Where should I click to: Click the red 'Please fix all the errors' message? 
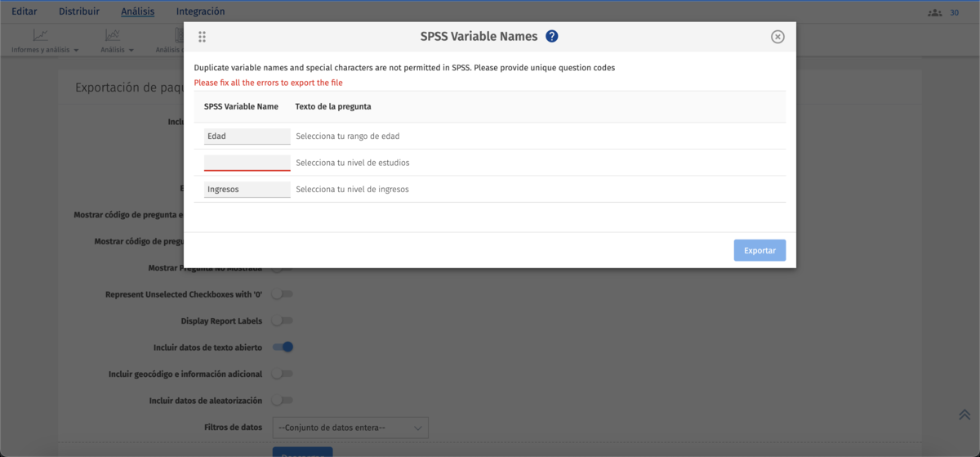coord(268,83)
